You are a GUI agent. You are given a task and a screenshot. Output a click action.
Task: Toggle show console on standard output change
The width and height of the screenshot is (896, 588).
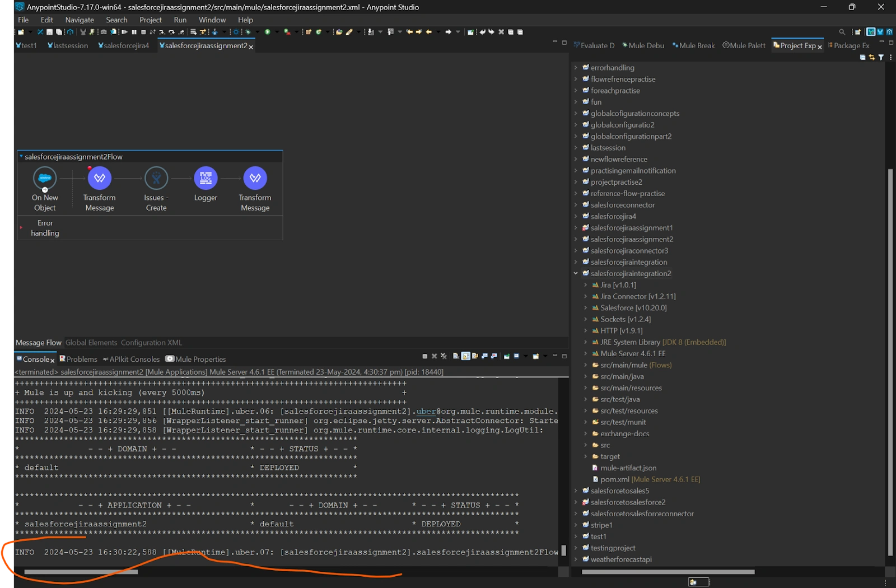pyautogui.click(x=485, y=356)
